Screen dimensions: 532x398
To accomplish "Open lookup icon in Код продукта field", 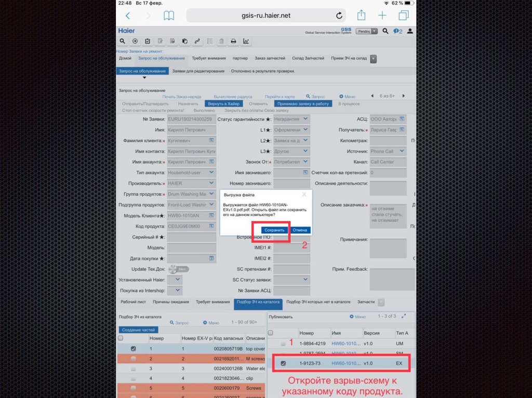I will click(x=211, y=226).
